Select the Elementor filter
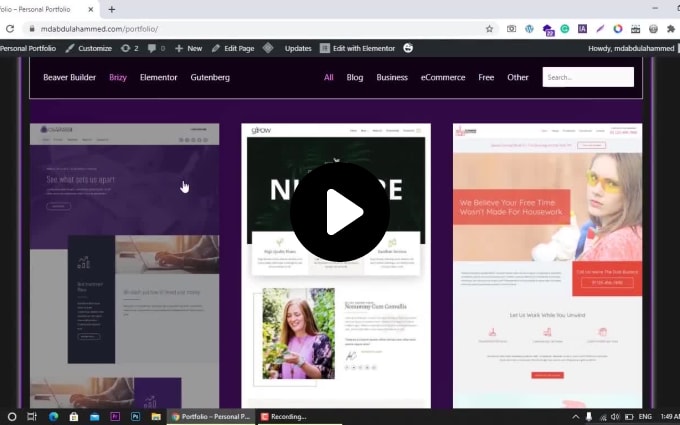 (159, 77)
